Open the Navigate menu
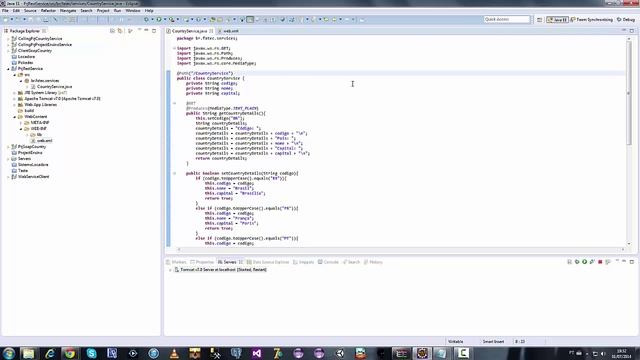The height and width of the screenshot is (360, 640). click(68, 11)
